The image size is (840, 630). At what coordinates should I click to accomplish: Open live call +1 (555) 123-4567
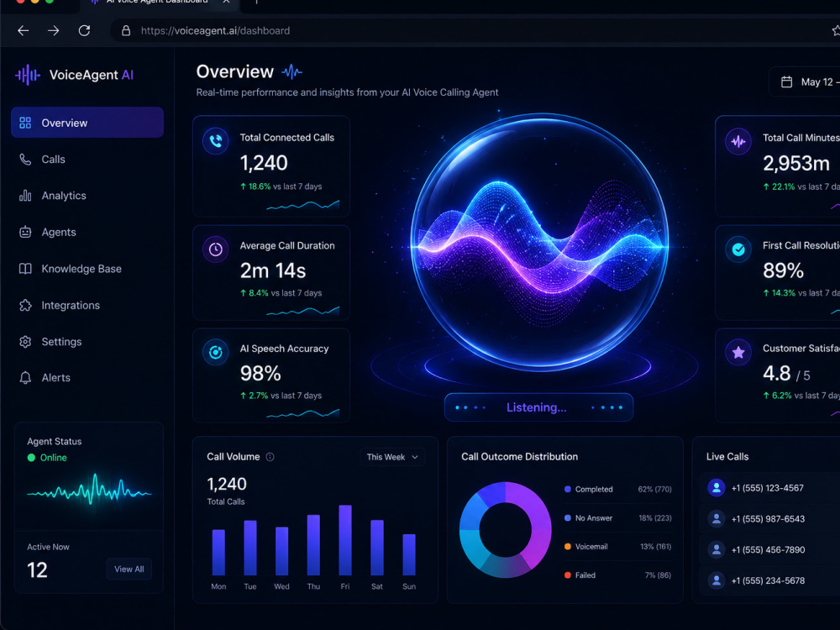[x=769, y=488]
